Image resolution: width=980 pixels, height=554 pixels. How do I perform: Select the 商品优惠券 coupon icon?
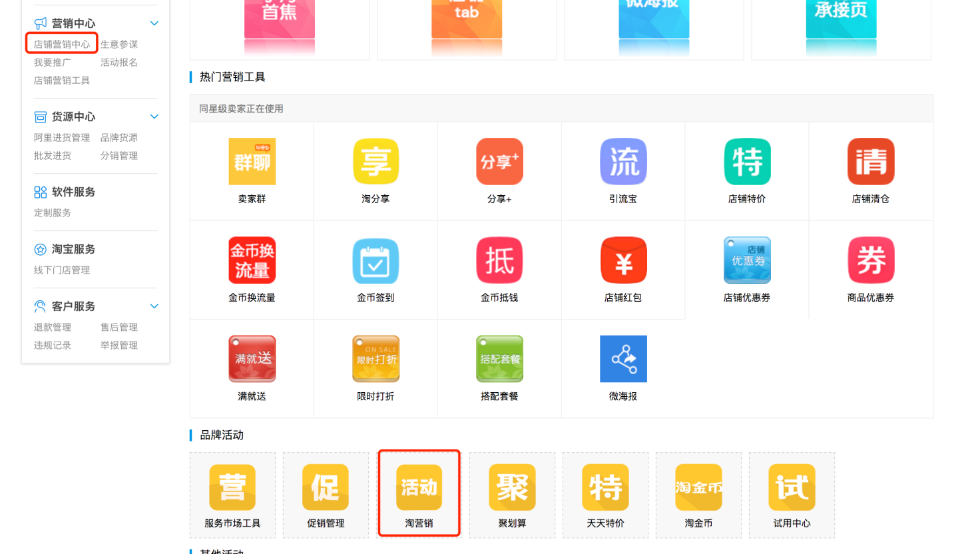pyautogui.click(x=871, y=260)
